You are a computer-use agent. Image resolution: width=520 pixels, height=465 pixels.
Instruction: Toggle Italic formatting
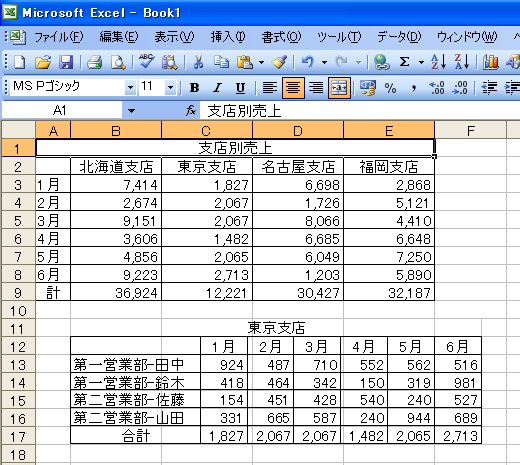(217, 88)
